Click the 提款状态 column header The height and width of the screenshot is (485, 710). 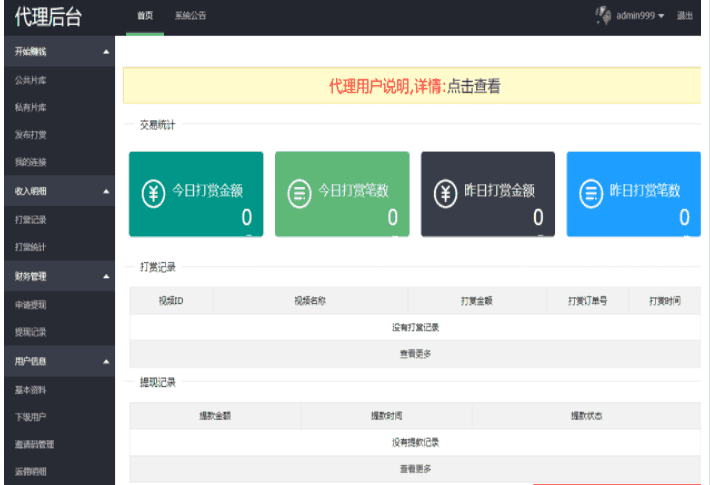[x=586, y=416]
